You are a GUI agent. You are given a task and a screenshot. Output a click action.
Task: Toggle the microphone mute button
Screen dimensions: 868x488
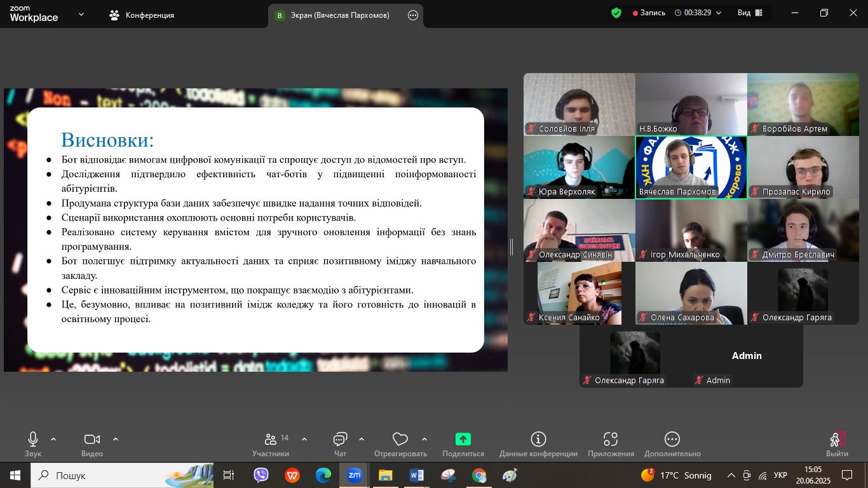(x=33, y=439)
